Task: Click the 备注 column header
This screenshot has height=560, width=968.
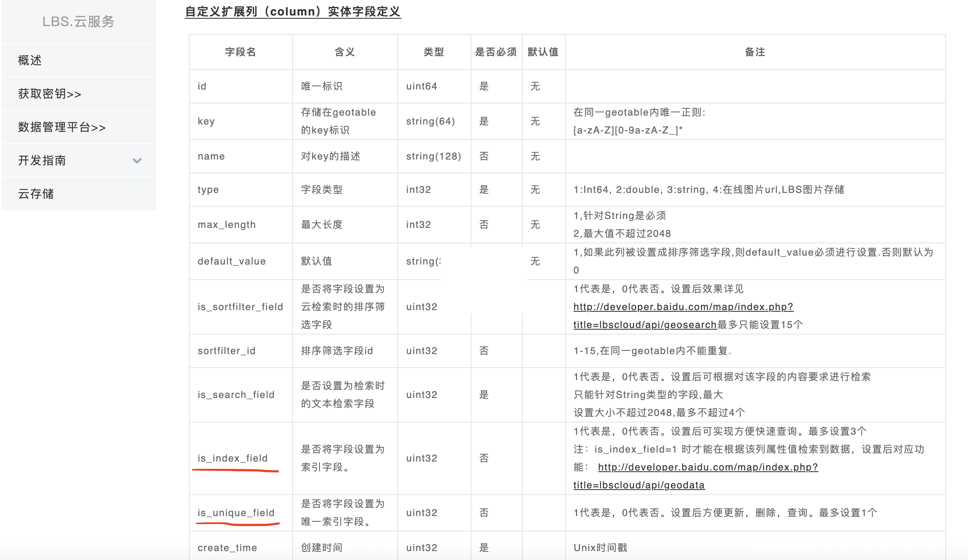Action: (755, 52)
